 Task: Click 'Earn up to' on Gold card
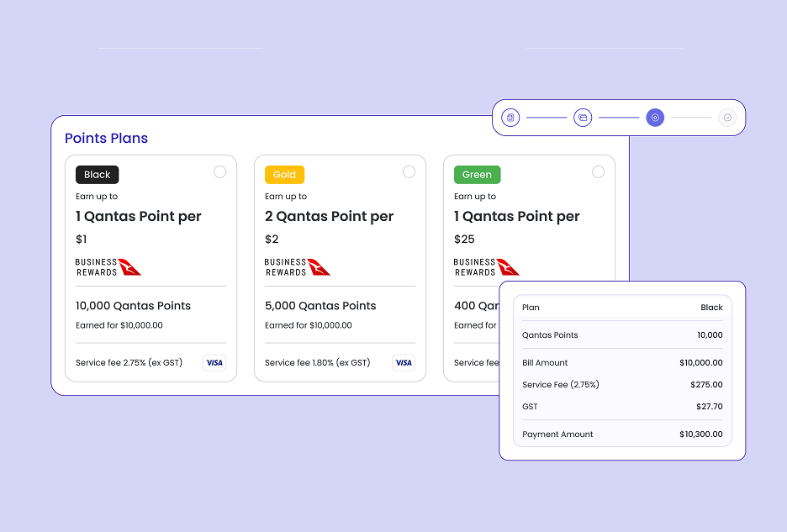click(x=286, y=196)
